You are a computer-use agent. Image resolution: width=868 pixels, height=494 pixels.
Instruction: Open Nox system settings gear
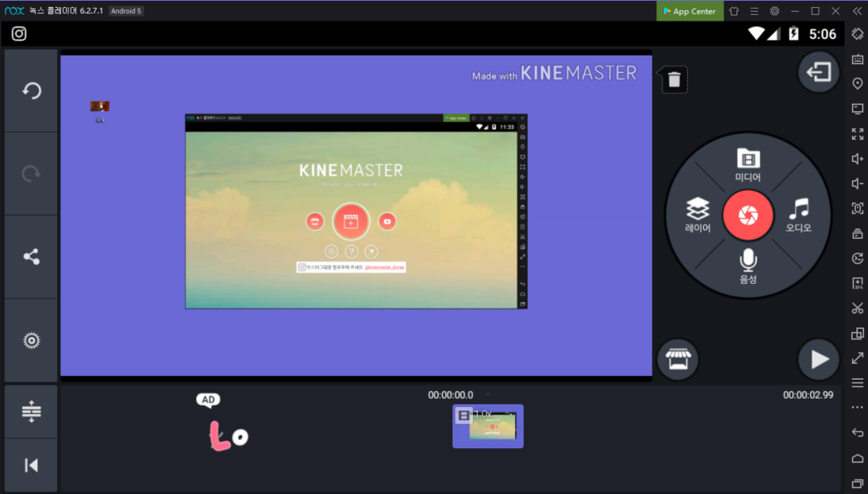point(774,11)
